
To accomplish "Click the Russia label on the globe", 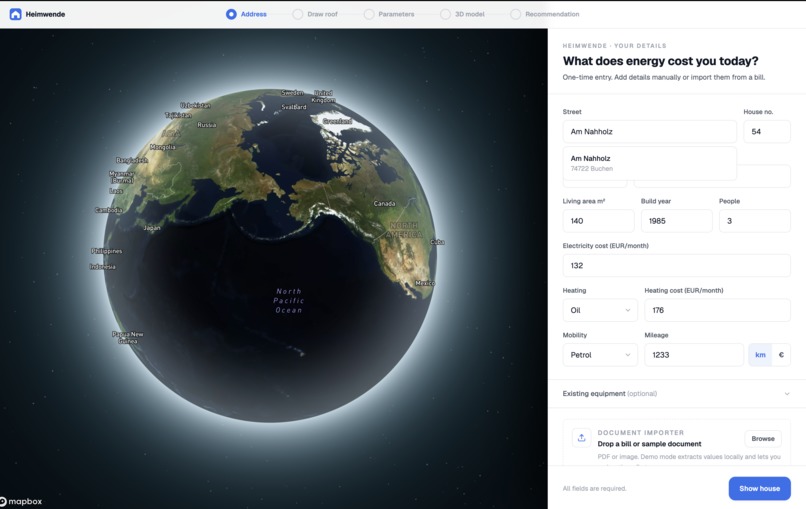I will (x=207, y=125).
